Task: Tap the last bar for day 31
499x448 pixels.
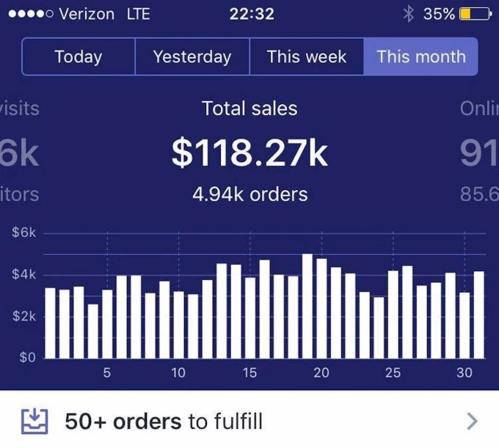Action: [x=478, y=315]
